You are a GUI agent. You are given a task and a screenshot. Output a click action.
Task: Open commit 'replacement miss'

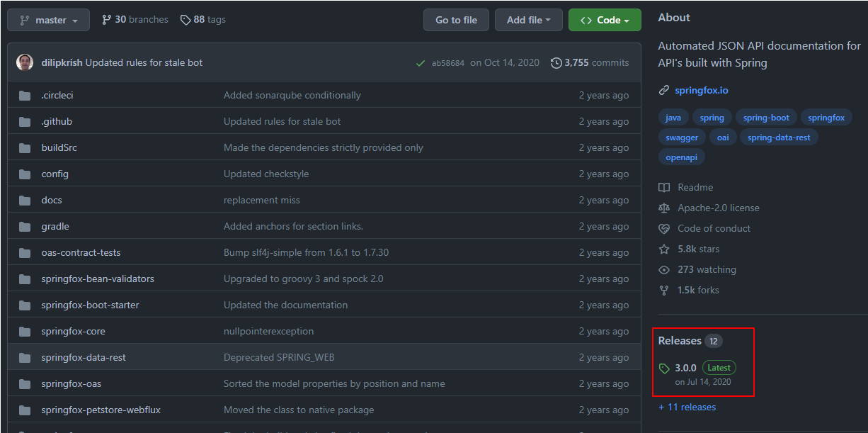click(262, 200)
